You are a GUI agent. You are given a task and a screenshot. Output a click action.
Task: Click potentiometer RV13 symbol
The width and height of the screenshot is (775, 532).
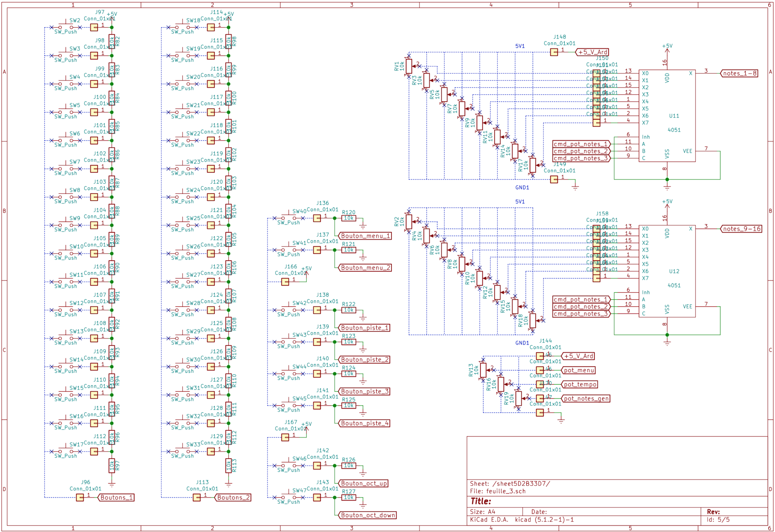[x=483, y=370]
